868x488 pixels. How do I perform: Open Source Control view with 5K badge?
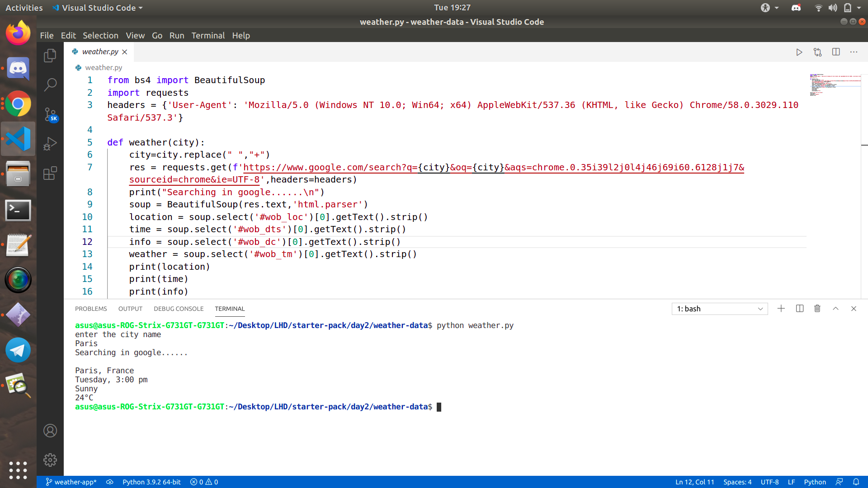pyautogui.click(x=50, y=114)
